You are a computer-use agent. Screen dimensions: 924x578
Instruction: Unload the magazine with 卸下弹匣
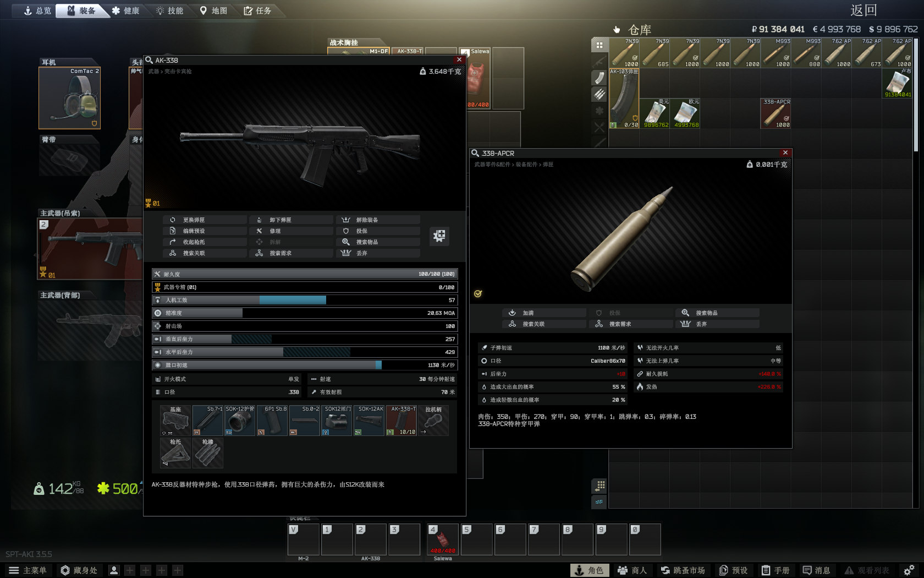click(x=291, y=219)
